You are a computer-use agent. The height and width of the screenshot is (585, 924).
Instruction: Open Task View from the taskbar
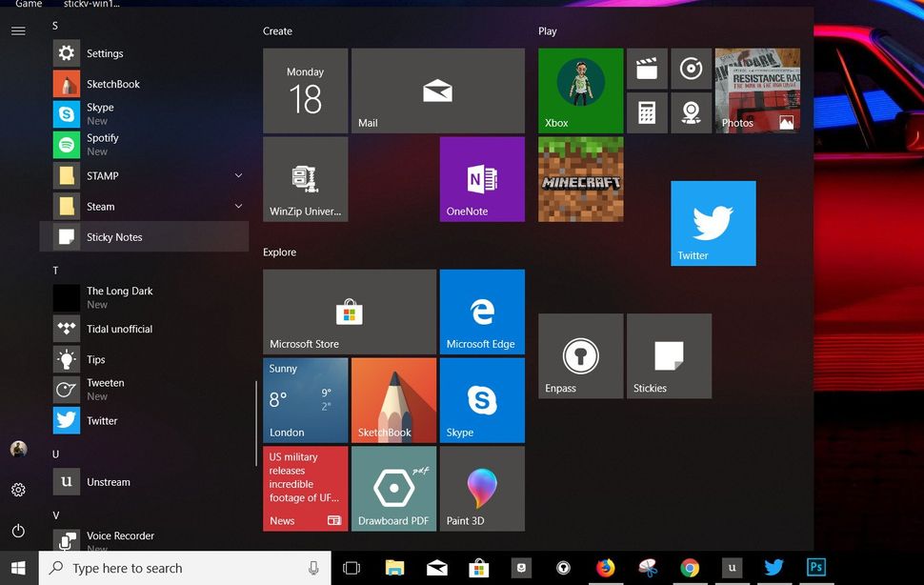coord(352,567)
